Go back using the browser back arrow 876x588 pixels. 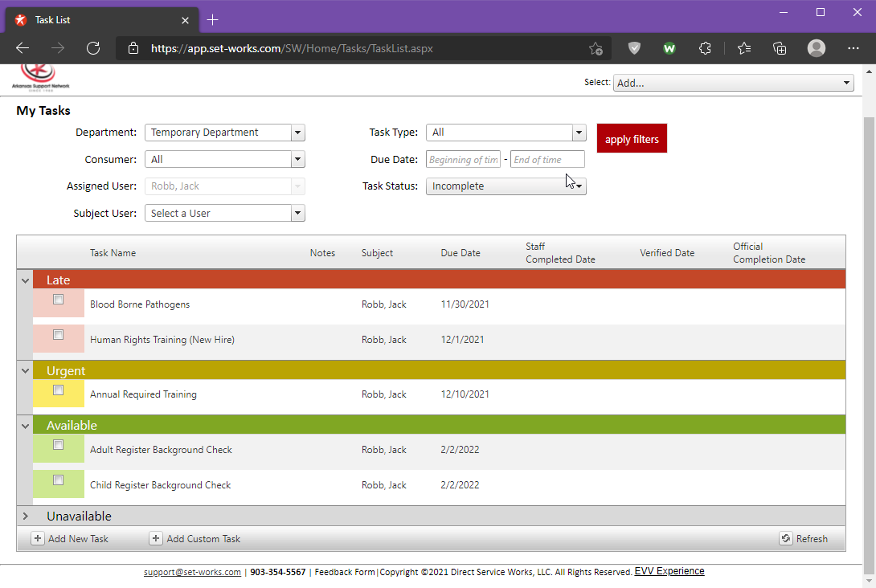[x=23, y=48]
